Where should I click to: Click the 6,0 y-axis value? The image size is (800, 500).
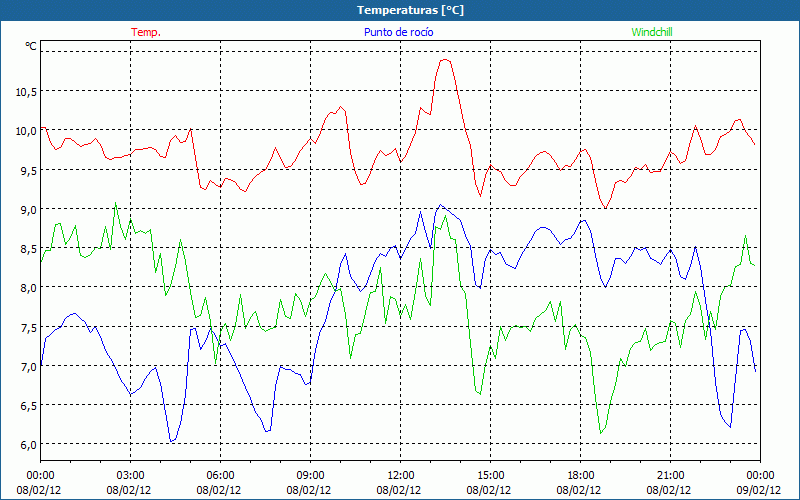29,444
